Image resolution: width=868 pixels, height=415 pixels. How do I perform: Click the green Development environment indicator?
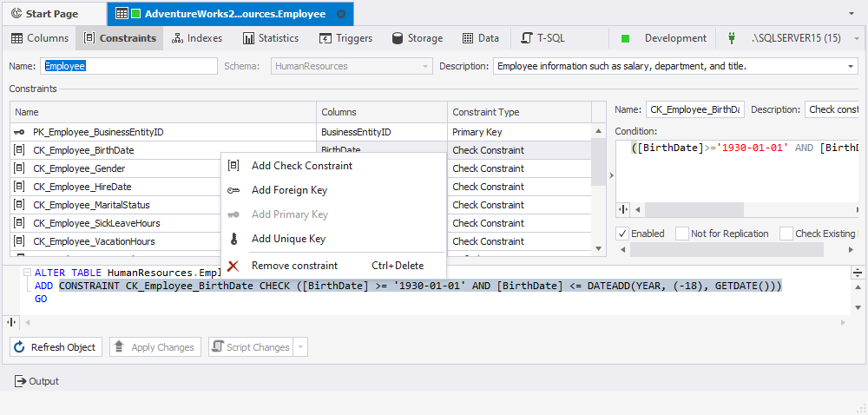pos(626,39)
